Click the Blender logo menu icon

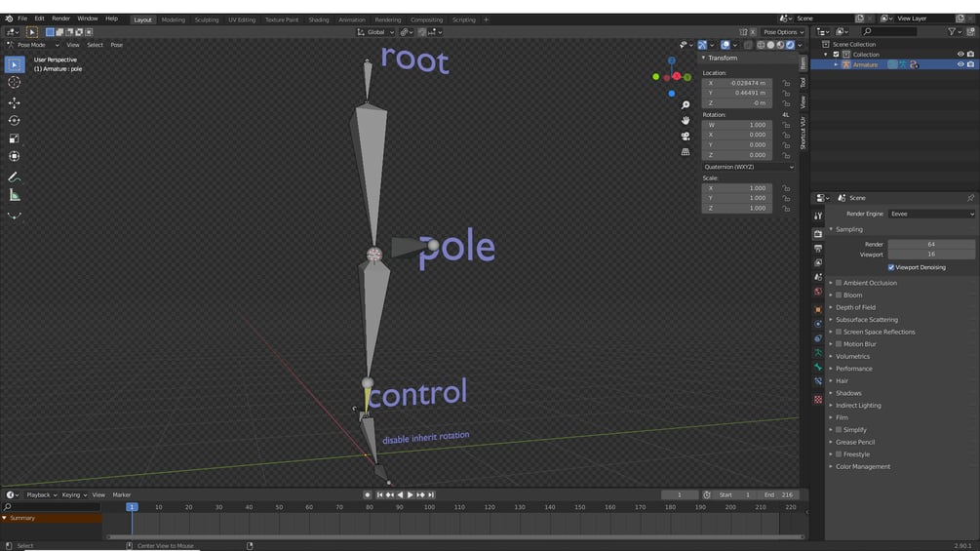click(x=9, y=19)
